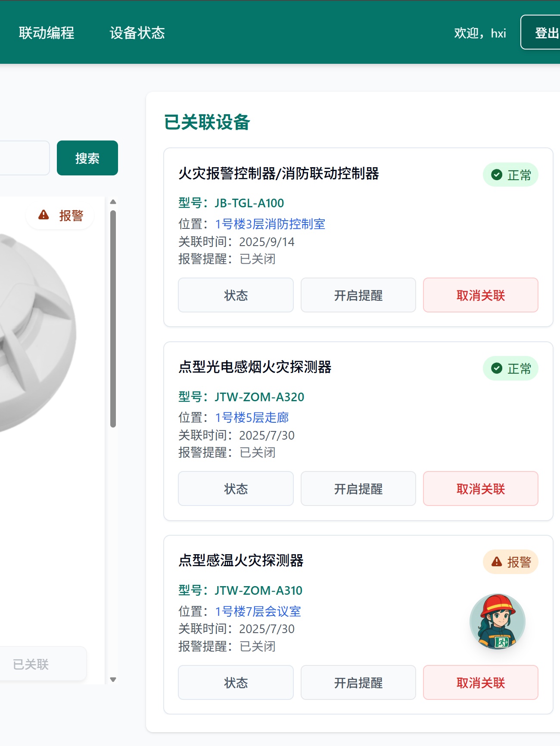The height and width of the screenshot is (746, 560).
Task: Turn on reminder for JTW-ZOM-A320 smoke detector
Action: tap(358, 489)
